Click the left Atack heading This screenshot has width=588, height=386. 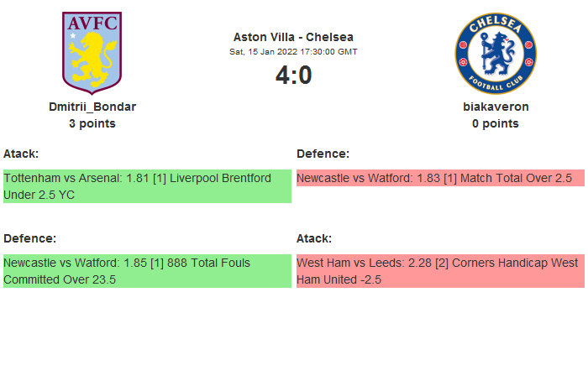[x=21, y=154]
